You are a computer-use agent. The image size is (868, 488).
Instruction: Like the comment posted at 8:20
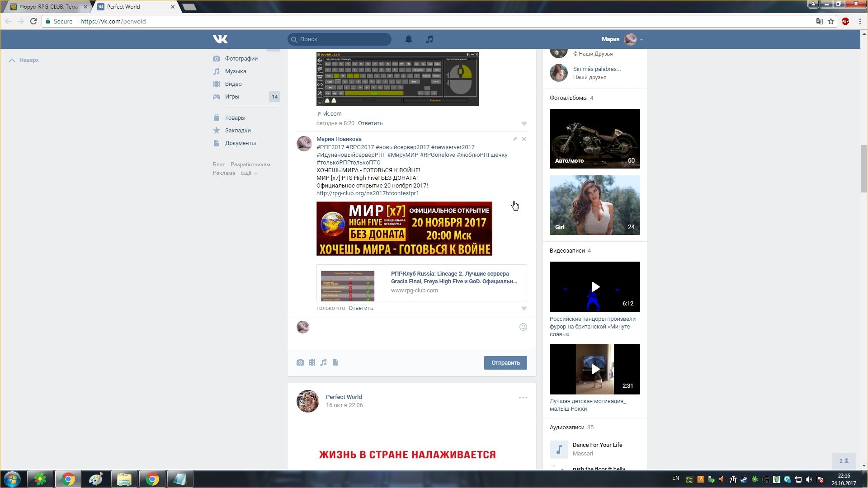524,124
